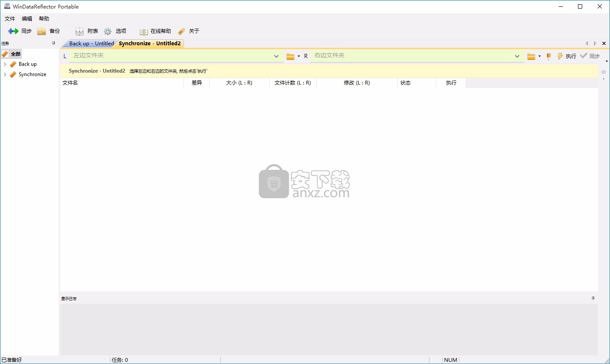Screen dimensions: 610x364
Task: Open the 附表 schedule toolbar icon
Action: (x=80, y=31)
